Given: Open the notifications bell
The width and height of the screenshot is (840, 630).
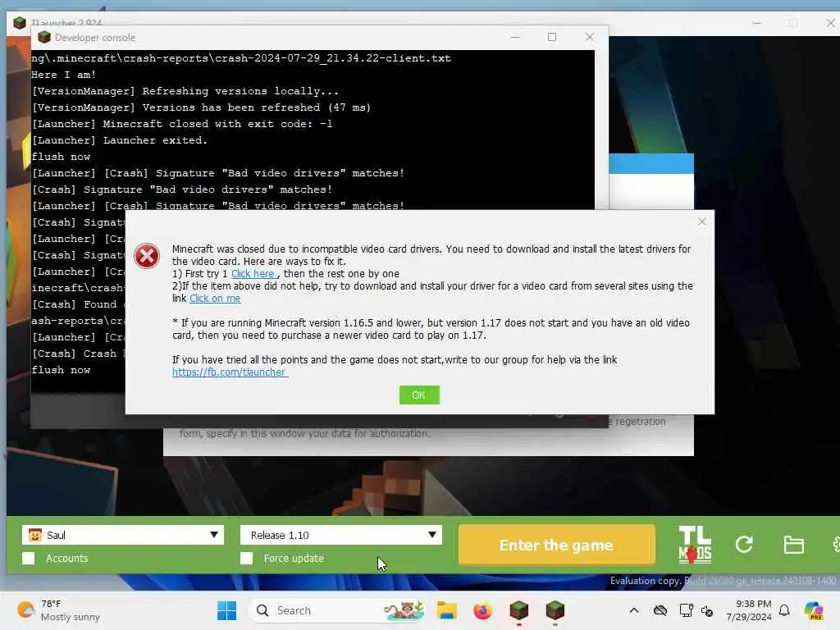Looking at the screenshot, I should coord(784,610).
